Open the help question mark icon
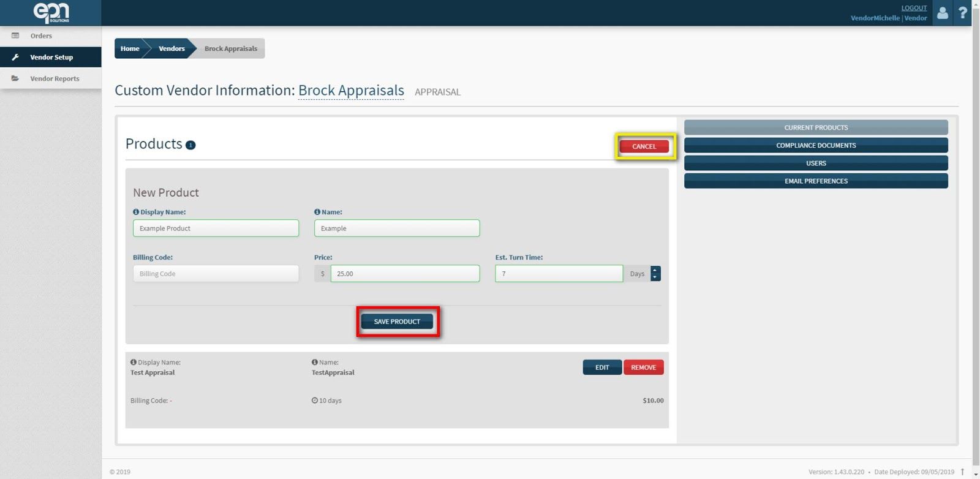 pos(963,13)
